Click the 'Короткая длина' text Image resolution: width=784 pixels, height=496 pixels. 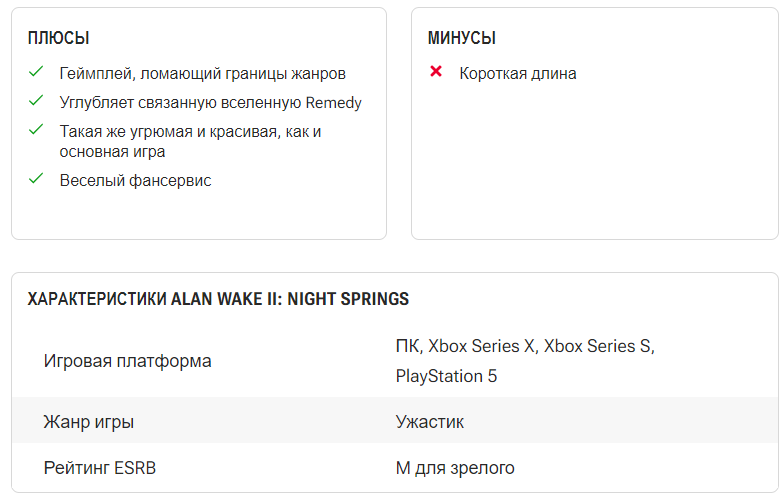[518, 74]
